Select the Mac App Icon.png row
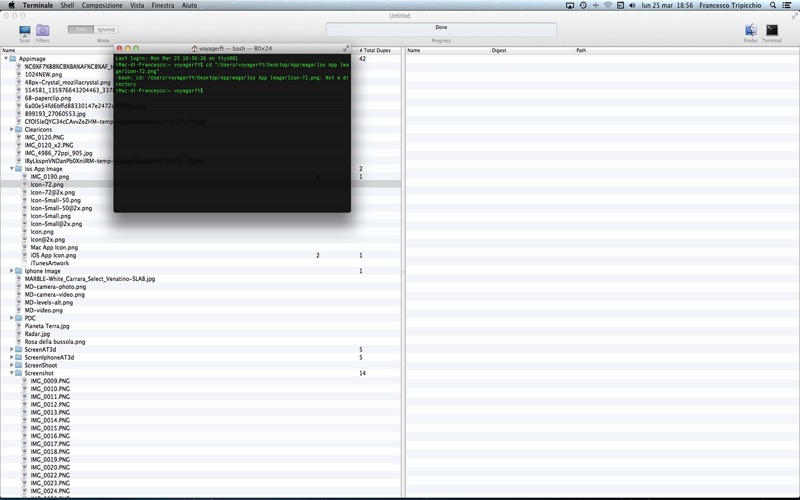Viewport: 800px width, 500px height. 200,247
